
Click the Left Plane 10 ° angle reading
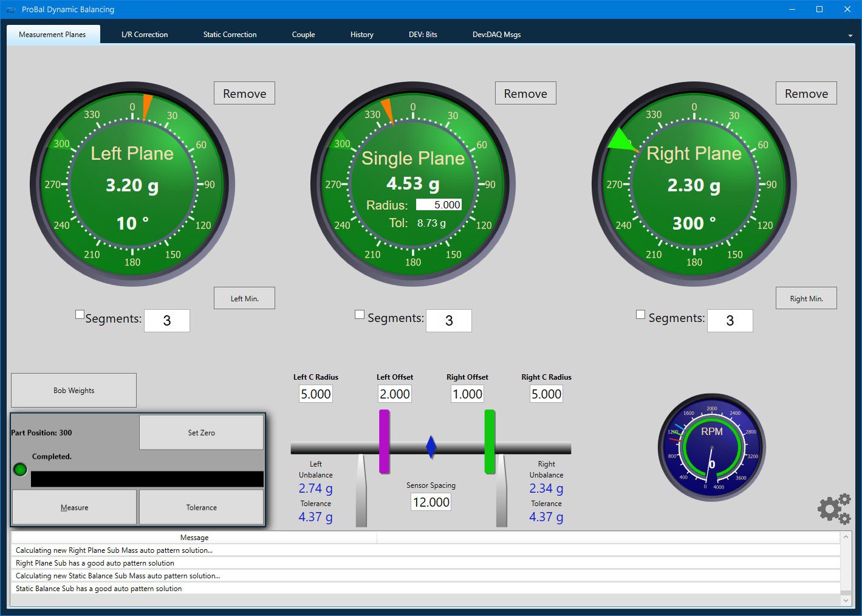(x=132, y=224)
